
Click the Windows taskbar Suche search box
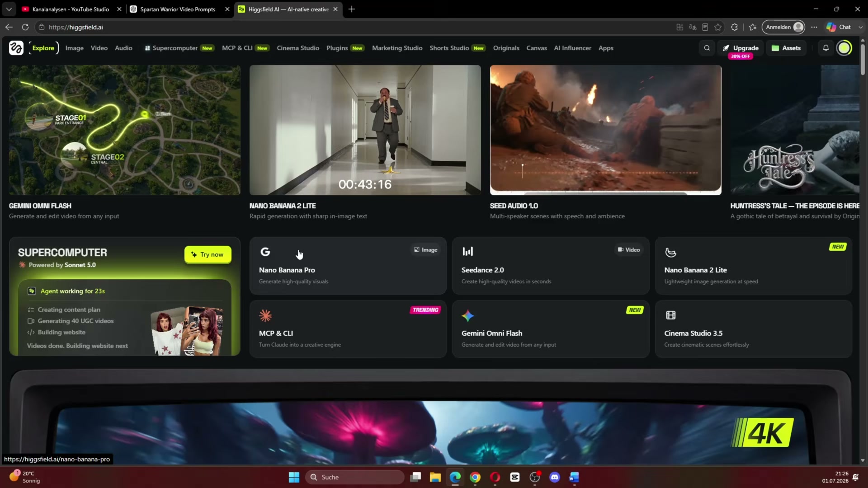(355, 477)
